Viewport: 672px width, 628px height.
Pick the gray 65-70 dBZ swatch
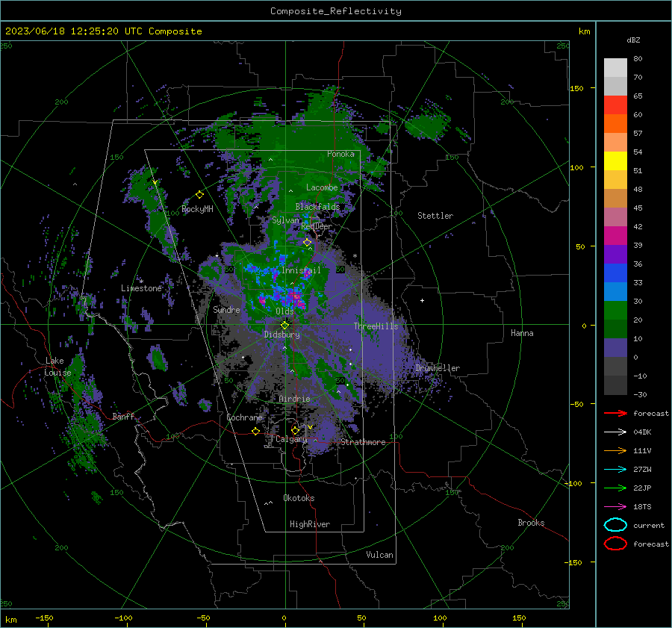tap(615, 86)
